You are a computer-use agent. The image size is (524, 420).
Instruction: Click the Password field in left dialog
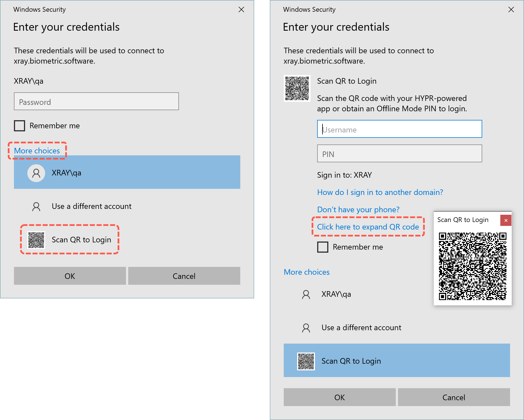click(x=96, y=101)
